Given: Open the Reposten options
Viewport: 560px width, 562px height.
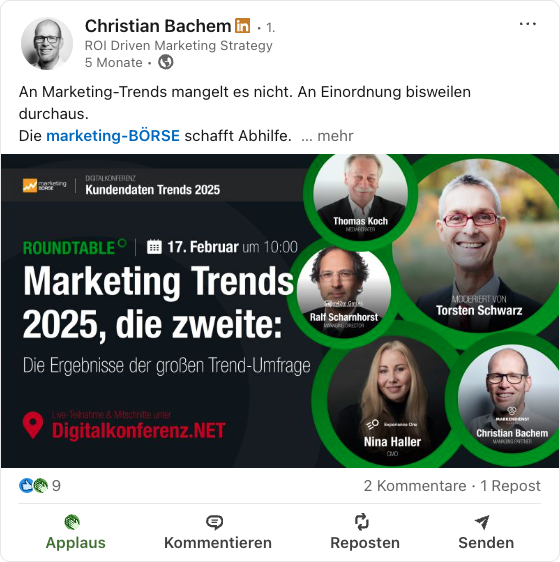Looking at the screenshot, I should pyautogui.click(x=365, y=532).
